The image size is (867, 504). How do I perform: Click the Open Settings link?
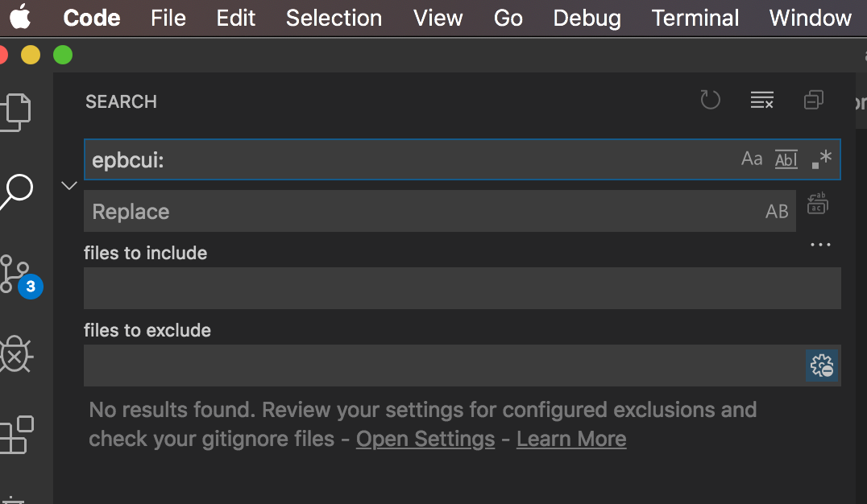[425, 439]
